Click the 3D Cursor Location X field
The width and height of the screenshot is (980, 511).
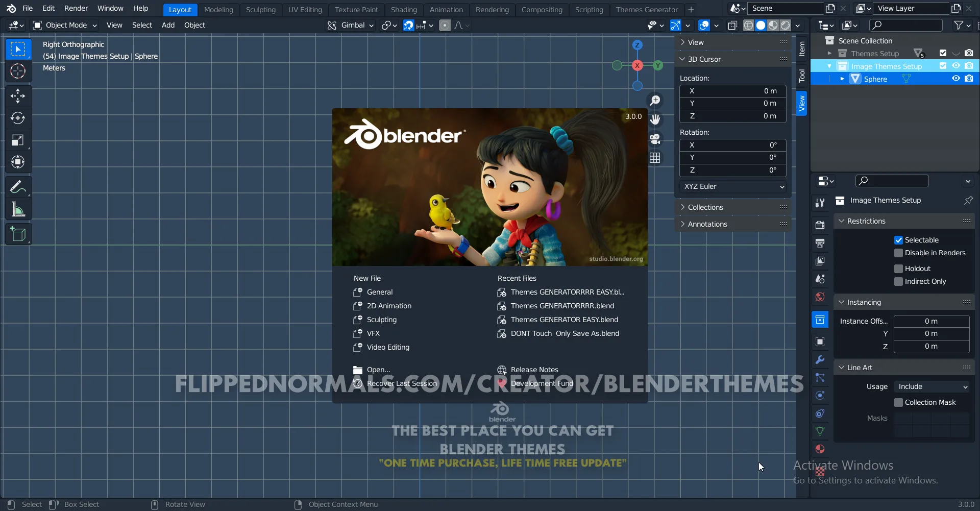click(x=733, y=91)
